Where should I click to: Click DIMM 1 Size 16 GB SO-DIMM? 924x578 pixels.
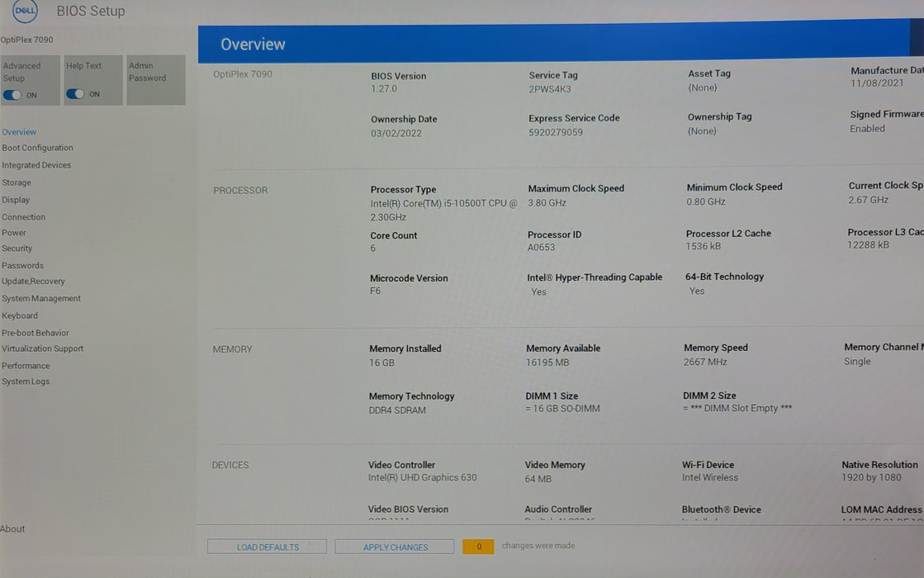[x=563, y=409]
